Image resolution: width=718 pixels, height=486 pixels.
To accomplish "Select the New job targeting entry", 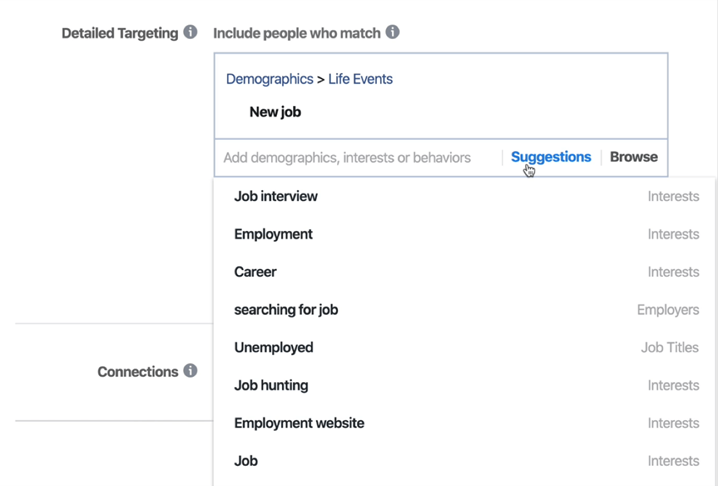I will [275, 112].
